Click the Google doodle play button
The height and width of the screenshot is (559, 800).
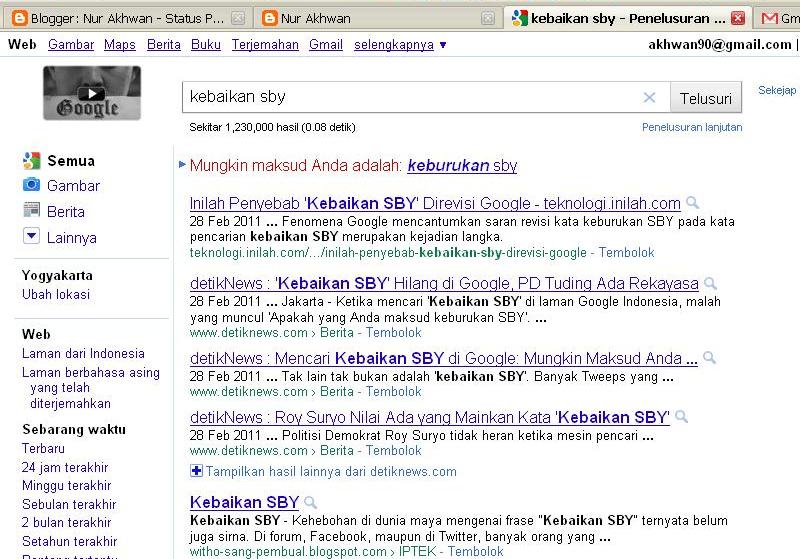pos(92,94)
